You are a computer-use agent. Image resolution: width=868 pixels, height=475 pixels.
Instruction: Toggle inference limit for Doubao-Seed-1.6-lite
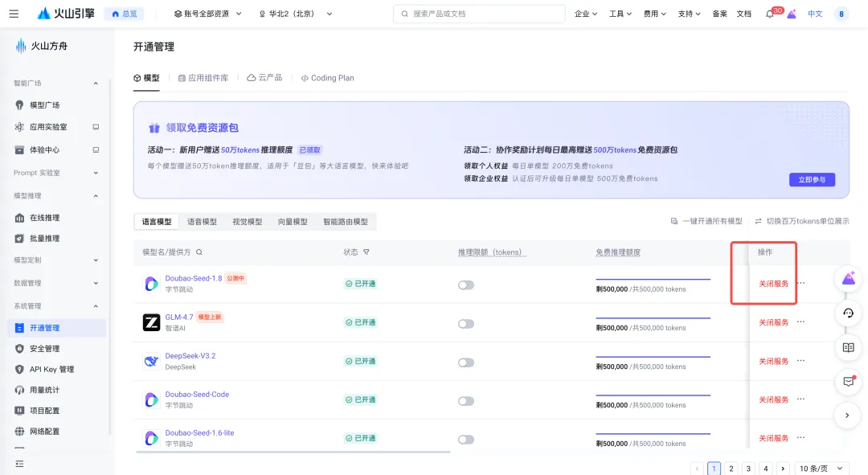(x=466, y=440)
